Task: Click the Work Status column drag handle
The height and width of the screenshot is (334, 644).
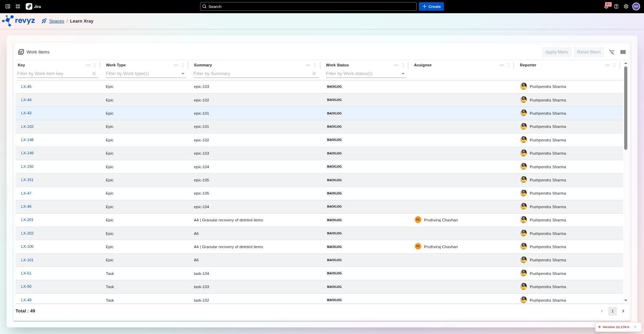Action: [396, 65]
